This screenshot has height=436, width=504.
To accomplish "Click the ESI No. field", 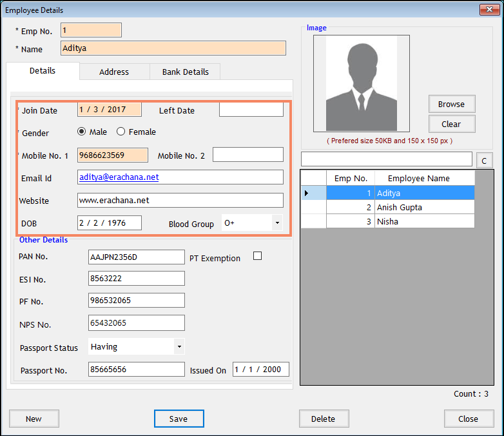I will click(x=136, y=279).
